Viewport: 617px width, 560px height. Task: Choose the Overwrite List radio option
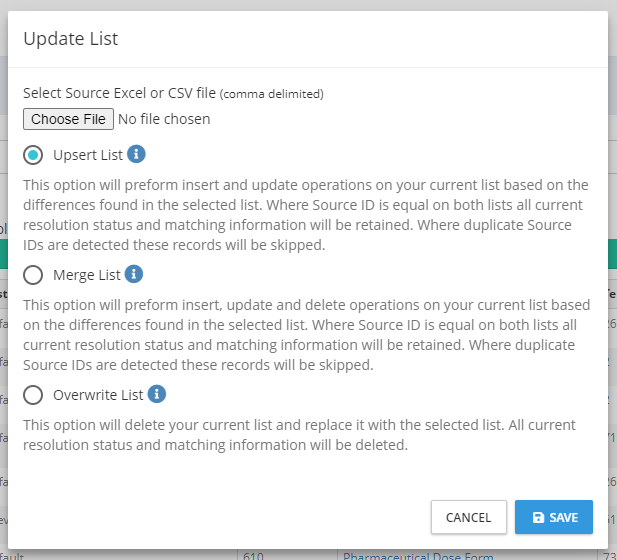pyautogui.click(x=34, y=395)
